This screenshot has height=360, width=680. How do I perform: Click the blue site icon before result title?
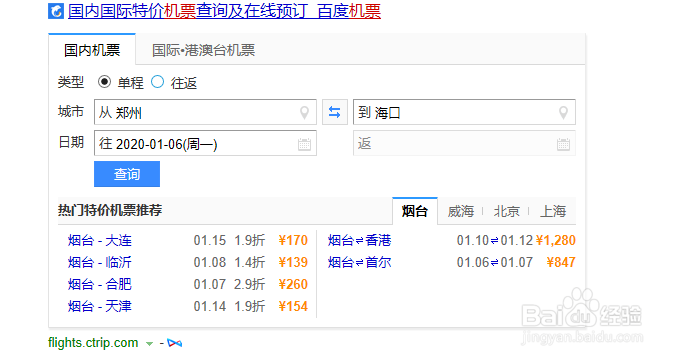click(x=56, y=11)
